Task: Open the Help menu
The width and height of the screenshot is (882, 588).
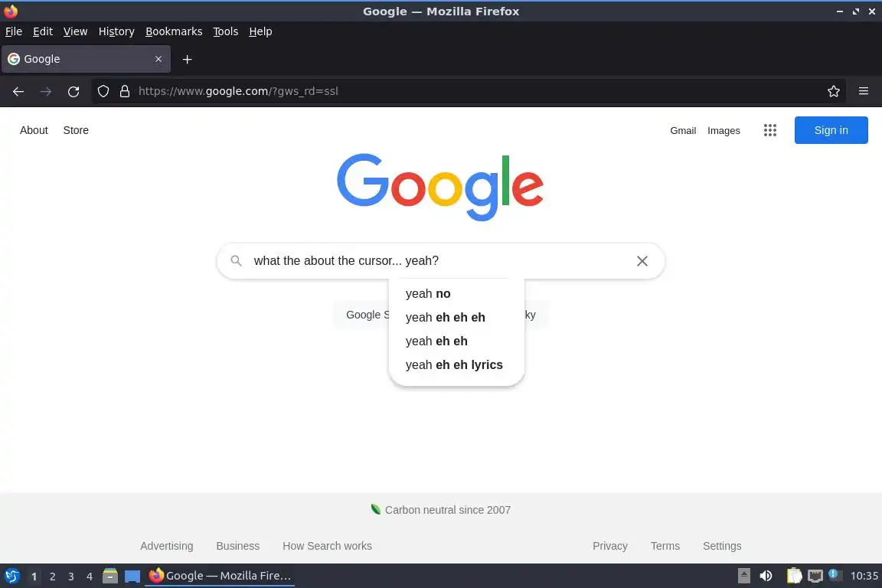Action: coord(260,31)
